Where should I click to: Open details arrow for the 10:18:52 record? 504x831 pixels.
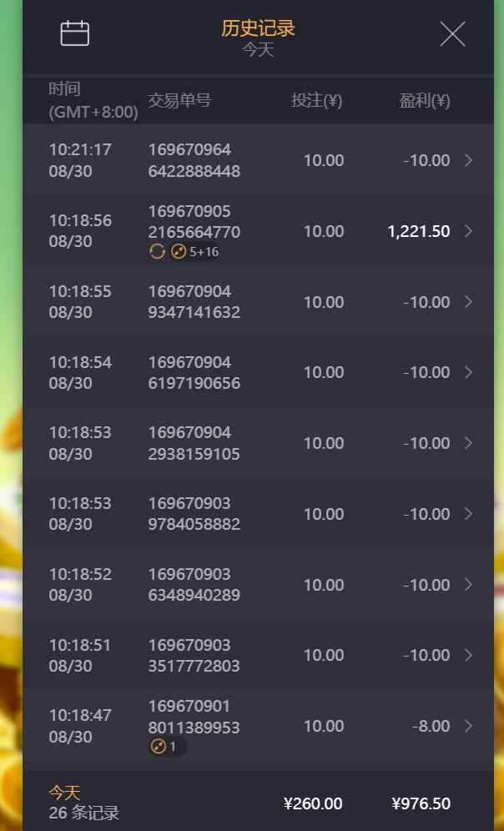click(468, 585)
